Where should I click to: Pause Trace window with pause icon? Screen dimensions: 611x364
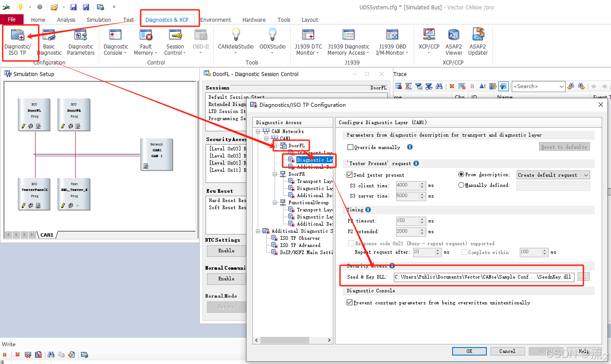[x=473, y=86]
